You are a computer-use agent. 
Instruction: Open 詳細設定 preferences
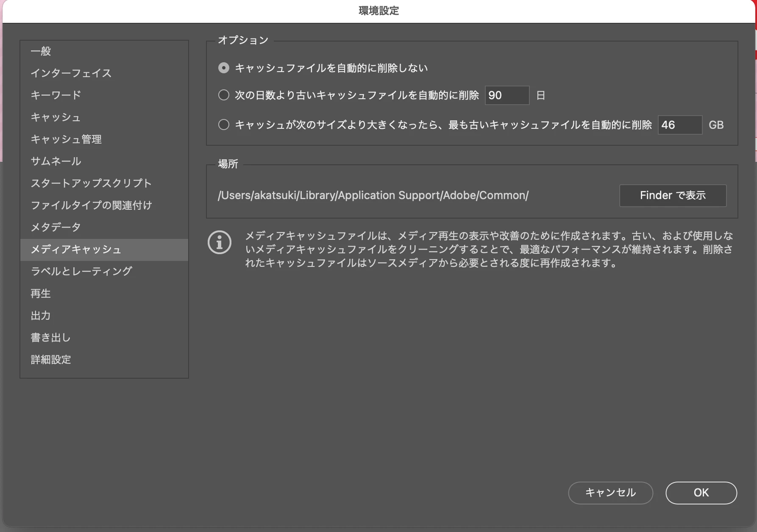click(104, 360)
